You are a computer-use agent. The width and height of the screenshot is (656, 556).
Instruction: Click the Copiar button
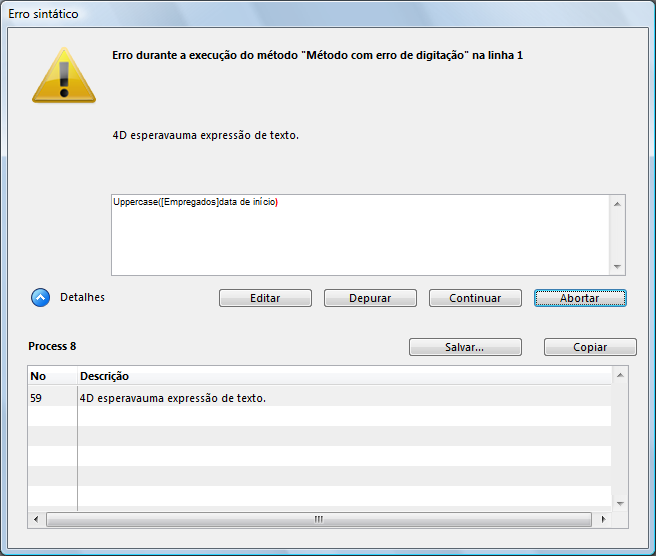pos(590,347)
